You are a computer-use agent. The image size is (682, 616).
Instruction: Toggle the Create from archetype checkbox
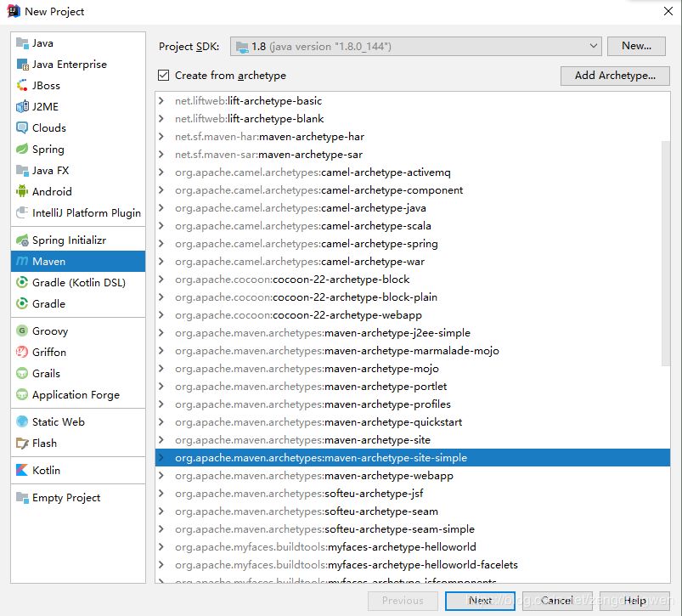[x=164, y=76]
